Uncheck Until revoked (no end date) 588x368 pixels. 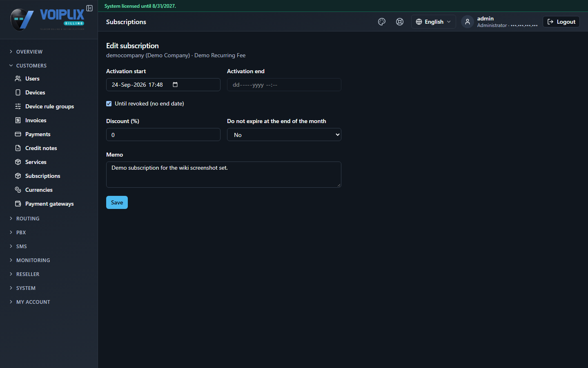point(109,103)
